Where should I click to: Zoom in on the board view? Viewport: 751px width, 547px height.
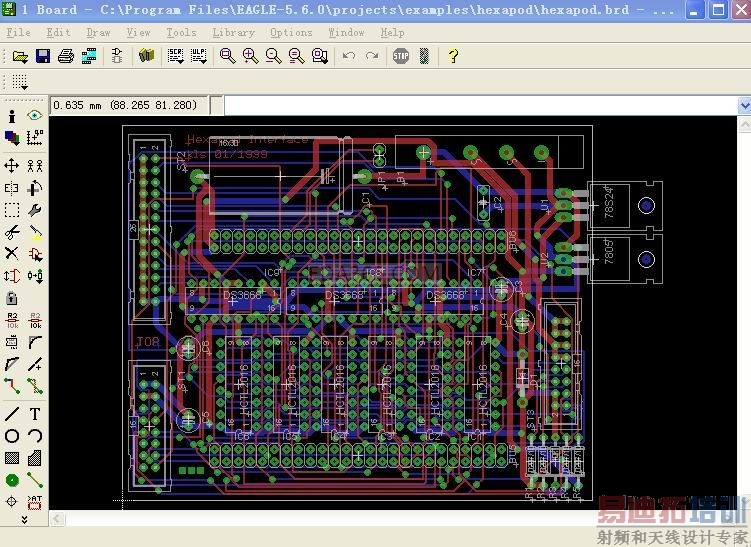click(250, 56)
